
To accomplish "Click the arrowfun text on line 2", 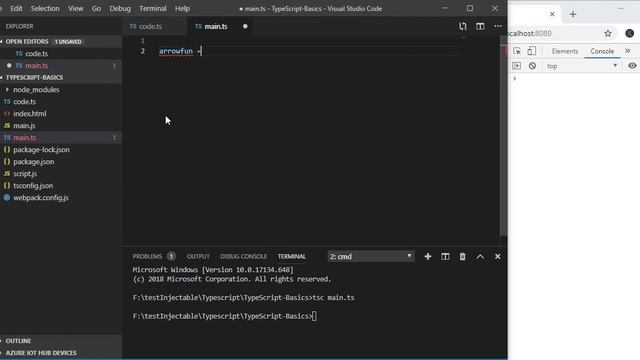I will coord(176,51).
